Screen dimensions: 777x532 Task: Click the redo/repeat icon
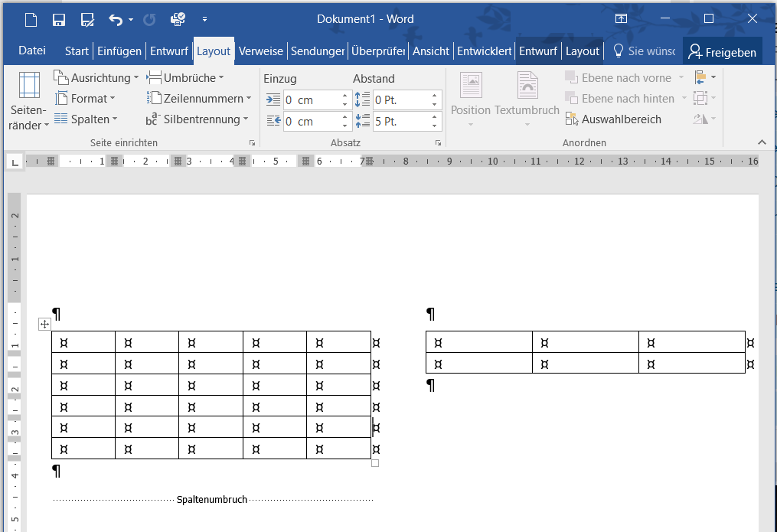[x=149, y=20]
